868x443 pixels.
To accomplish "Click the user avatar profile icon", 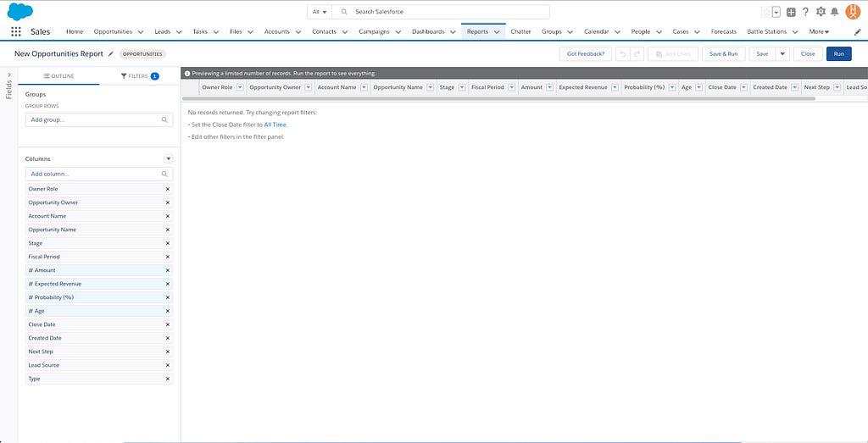I will pos(853,12).
